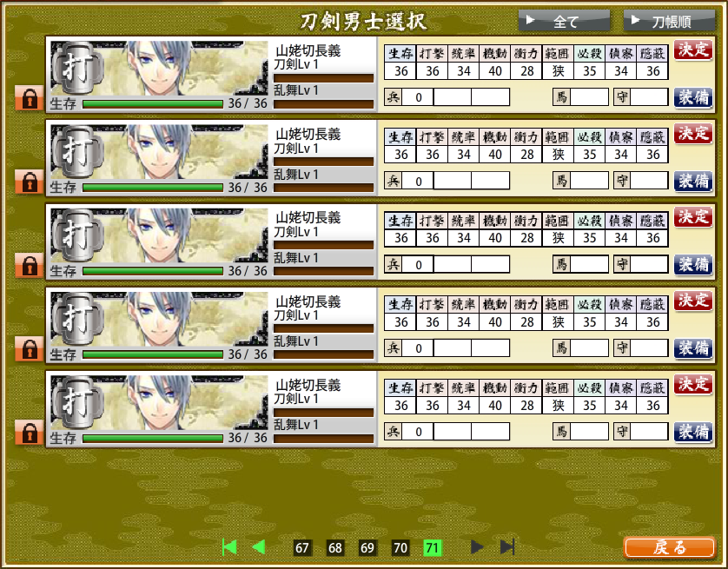Select page 70
728x569 pixels.
[400, 548]
